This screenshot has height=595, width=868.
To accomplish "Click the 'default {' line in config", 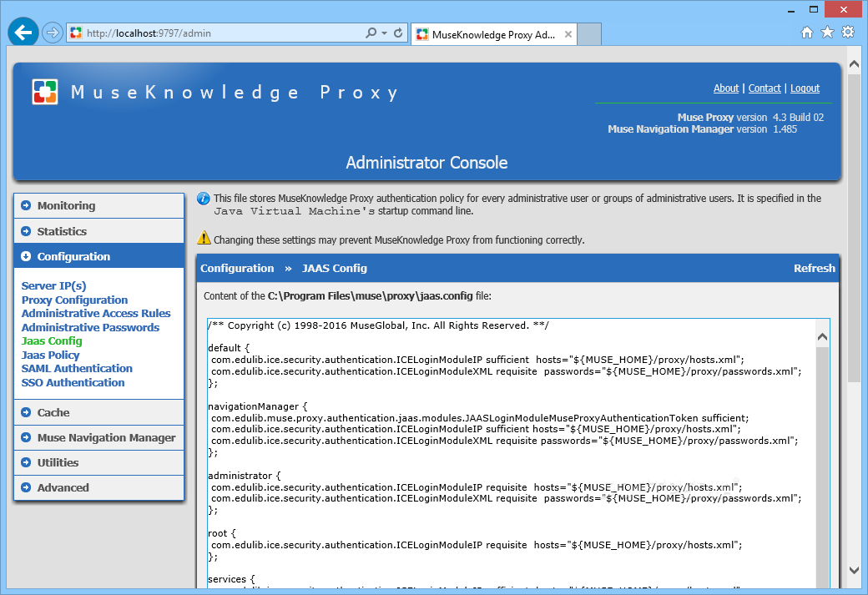I will click(229, 348).
